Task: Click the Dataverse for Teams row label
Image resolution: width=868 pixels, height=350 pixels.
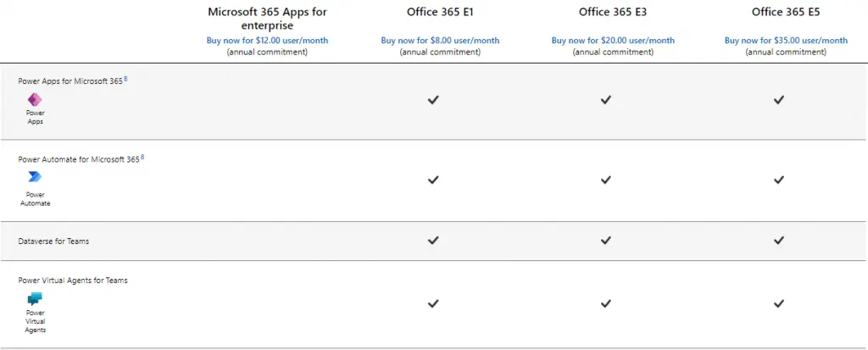Action: [53, 242]
